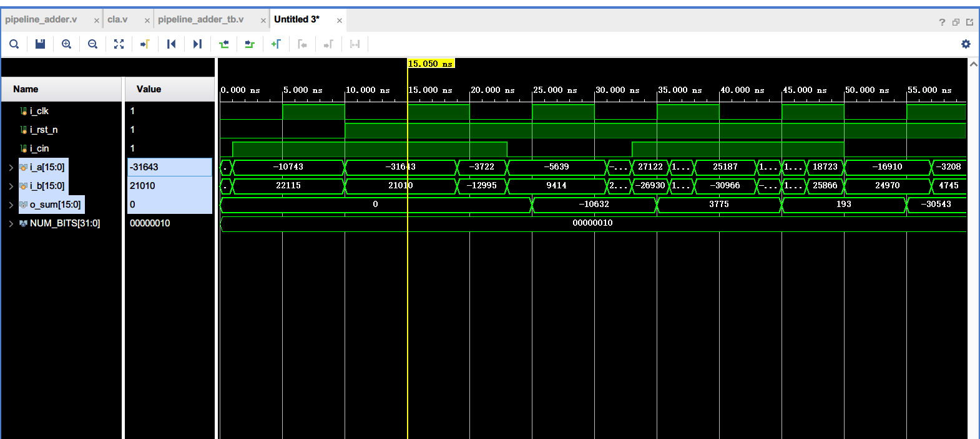
Task: Expand the o_sum[15:0] bus signal
Action: 11,205
